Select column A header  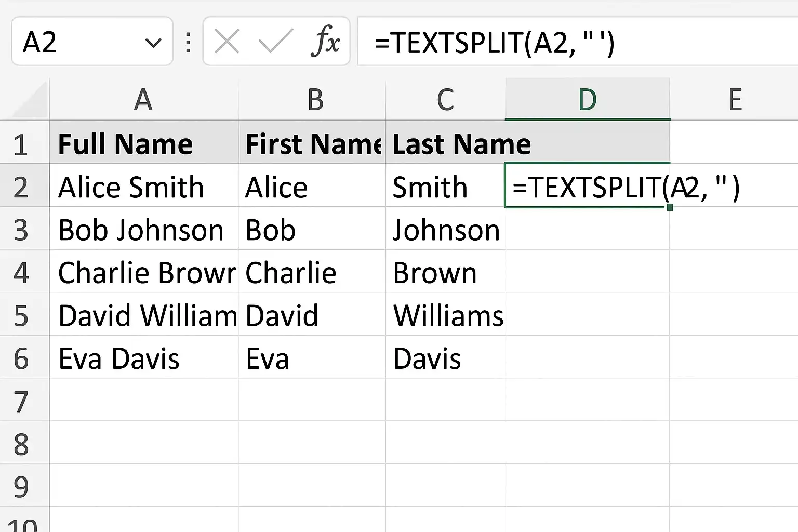(144, 99)
